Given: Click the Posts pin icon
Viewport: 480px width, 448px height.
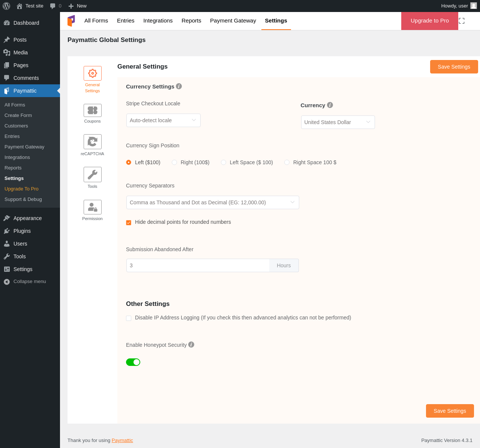Looking at the screenshot, I should pos(7,40).
